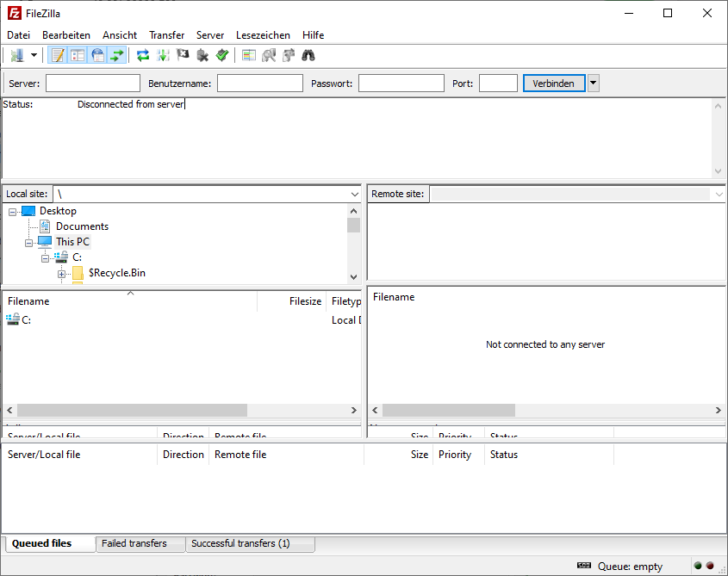
Task: Open the Hilfe menu
Action: point(313,35)
